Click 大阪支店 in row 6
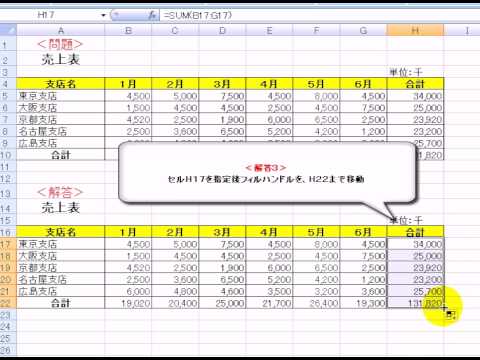 pos(61,108)
